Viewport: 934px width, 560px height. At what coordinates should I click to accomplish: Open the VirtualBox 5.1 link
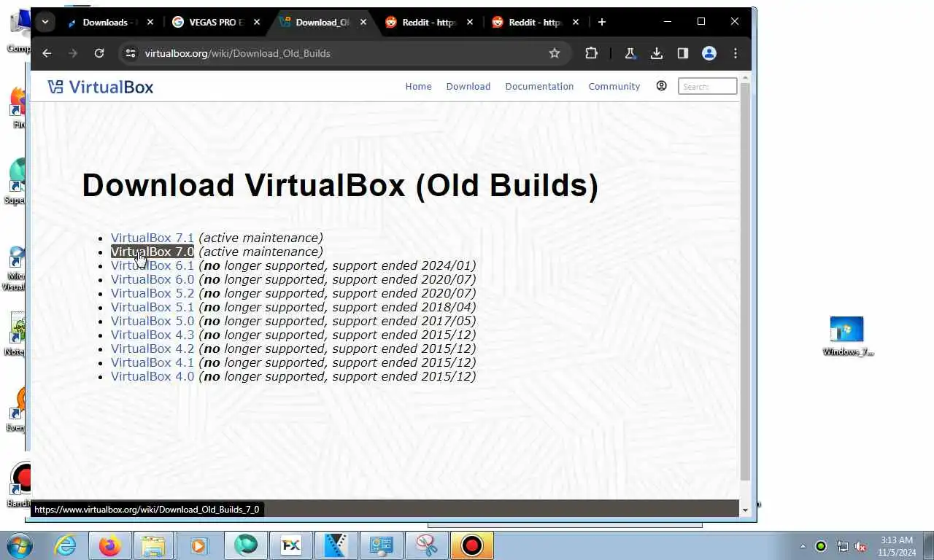coord(153,307)
